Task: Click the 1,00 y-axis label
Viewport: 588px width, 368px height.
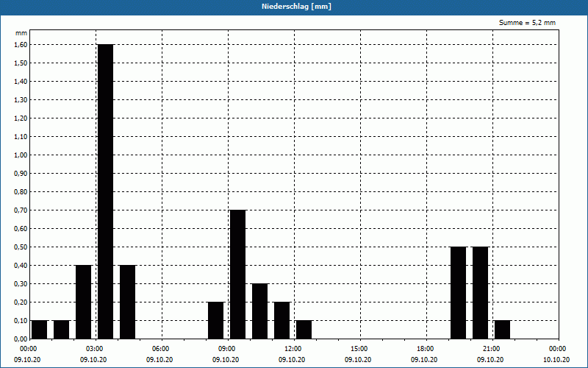Action: tap(21, 155)
